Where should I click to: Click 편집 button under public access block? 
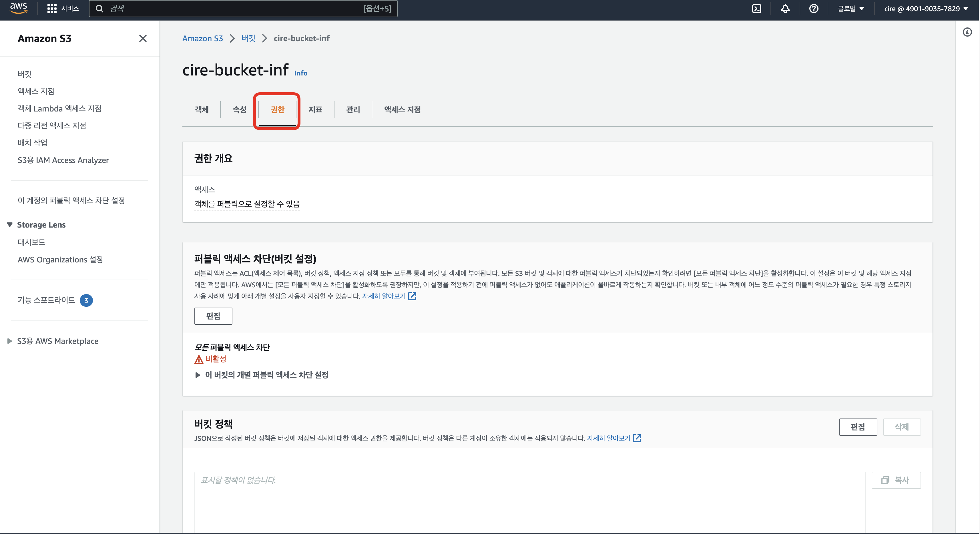pos(213,316)
